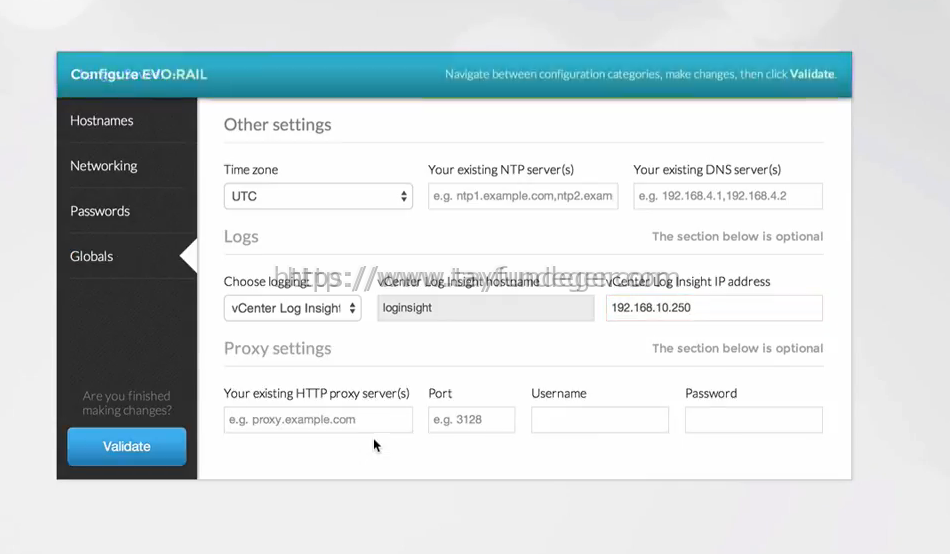Open the Passwords category

pyautogui.click(x=100, y=211)
